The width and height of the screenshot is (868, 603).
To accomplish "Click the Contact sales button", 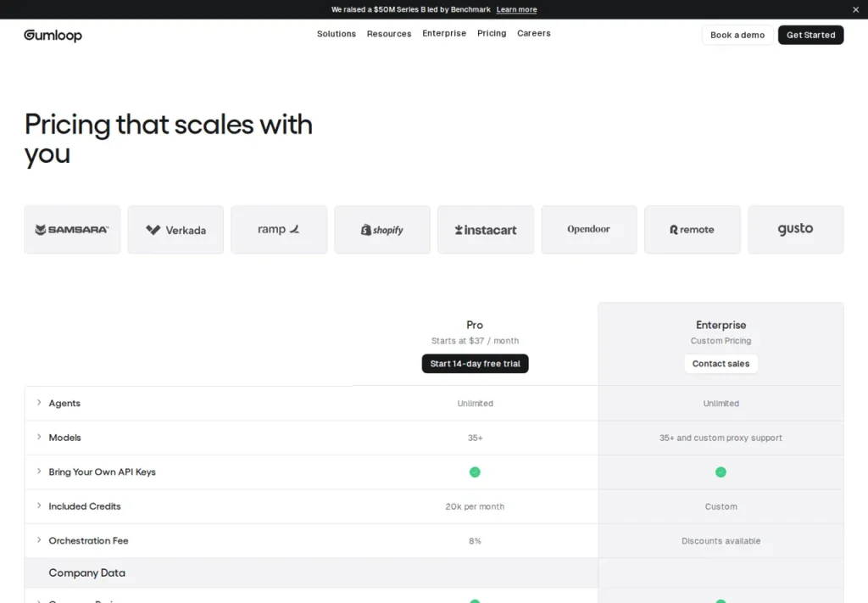I will click(721, 364).
